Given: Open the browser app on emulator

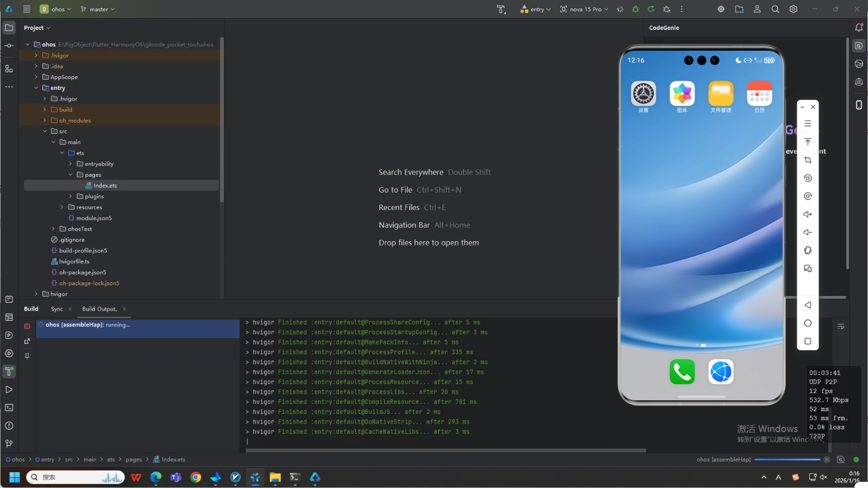Looking at the screenshot, I should pyautogui.click(x=721, y=372).
